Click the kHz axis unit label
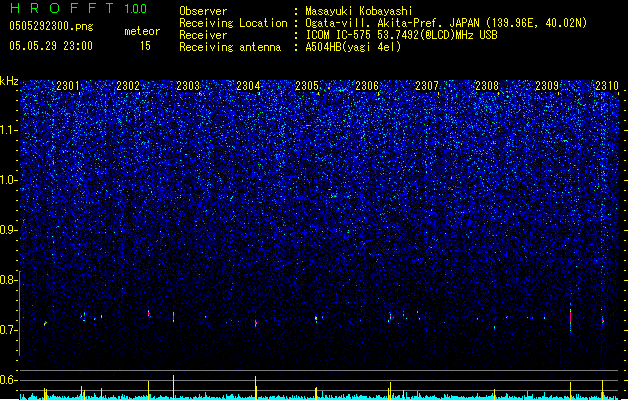 click(x=9, y=81)
